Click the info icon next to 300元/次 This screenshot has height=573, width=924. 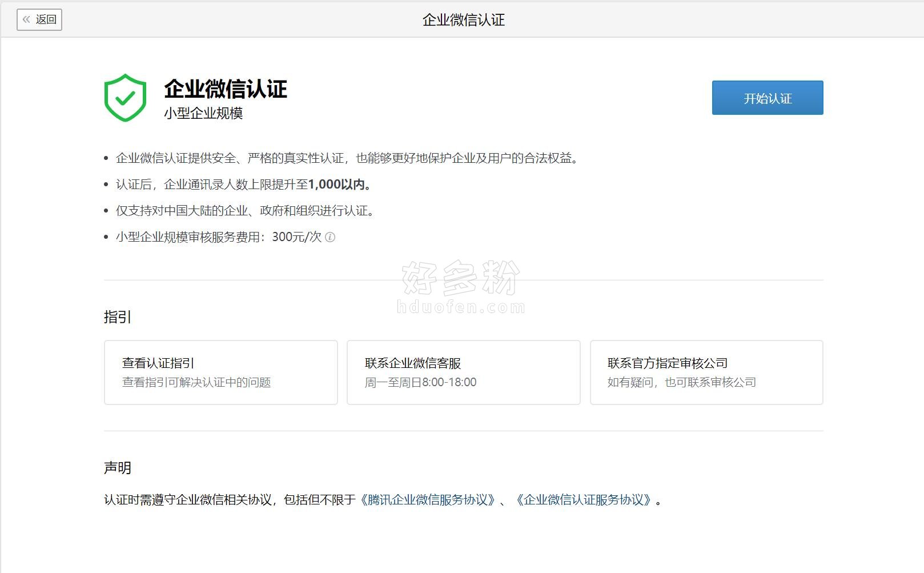point(330,237)
